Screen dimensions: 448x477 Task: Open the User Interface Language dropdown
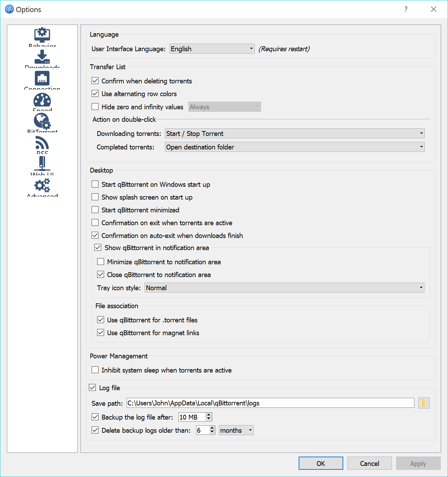click(212, 48)
